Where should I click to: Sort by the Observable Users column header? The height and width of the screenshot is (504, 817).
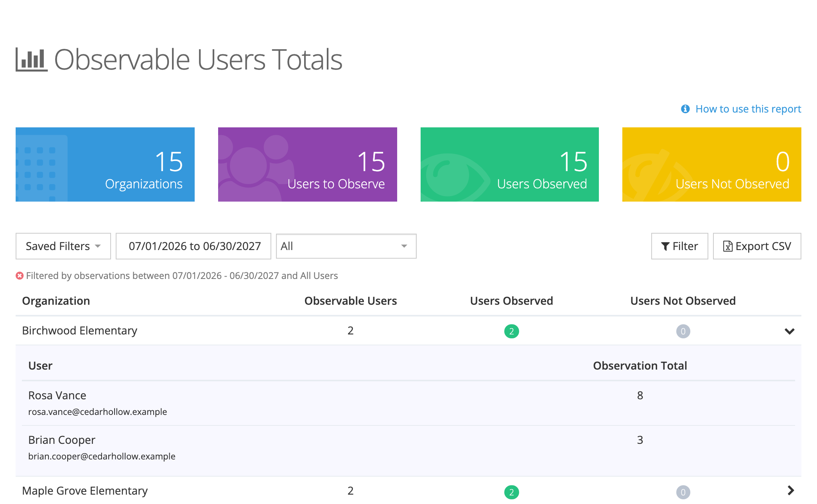351,301
